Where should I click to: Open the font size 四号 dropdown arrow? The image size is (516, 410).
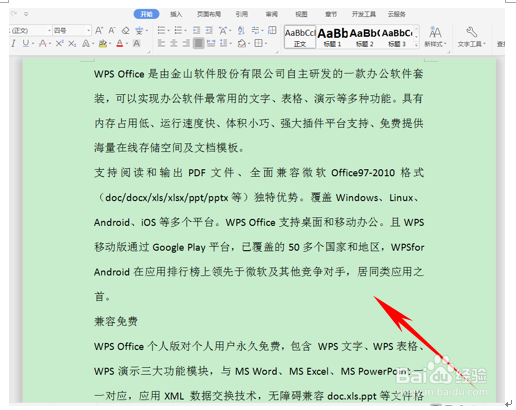point(88,31)
